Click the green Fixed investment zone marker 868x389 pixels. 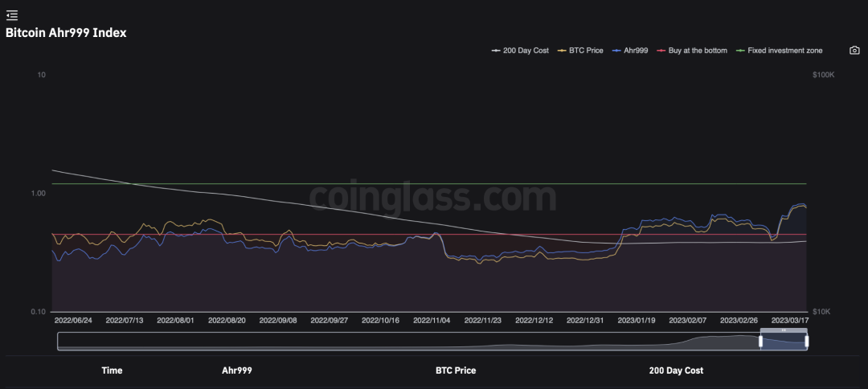click(x=740, y=51)
